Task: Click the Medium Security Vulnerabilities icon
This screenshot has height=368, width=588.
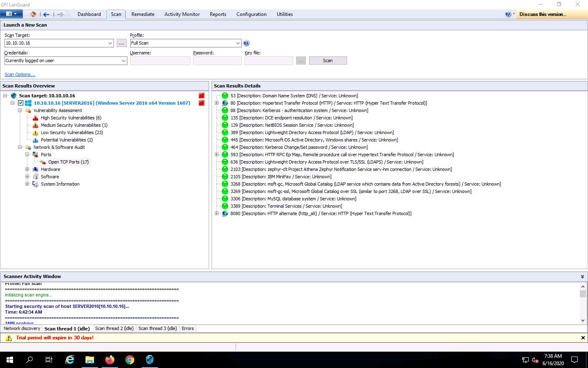Action: click(36, 125)
